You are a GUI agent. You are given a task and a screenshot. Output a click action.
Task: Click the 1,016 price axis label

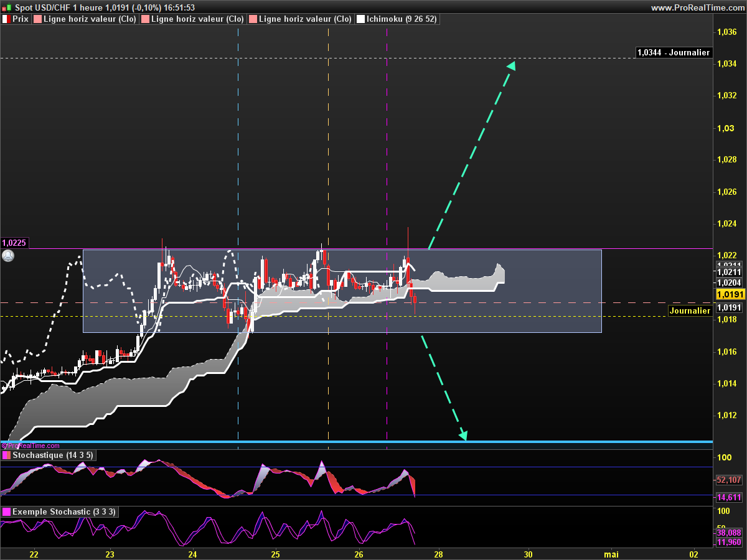pyautogui.click(x=727, y=352)
